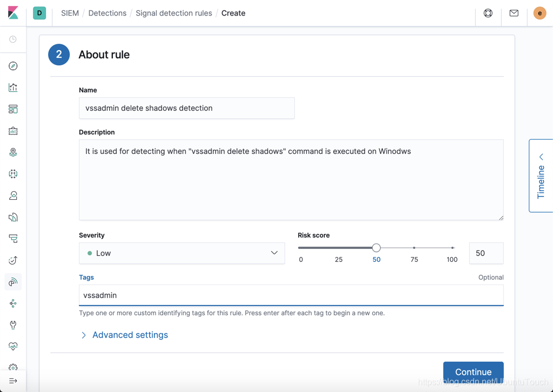This screenshot has height=392, width=553.
Task: Click the Continue button
Action: 473,372
